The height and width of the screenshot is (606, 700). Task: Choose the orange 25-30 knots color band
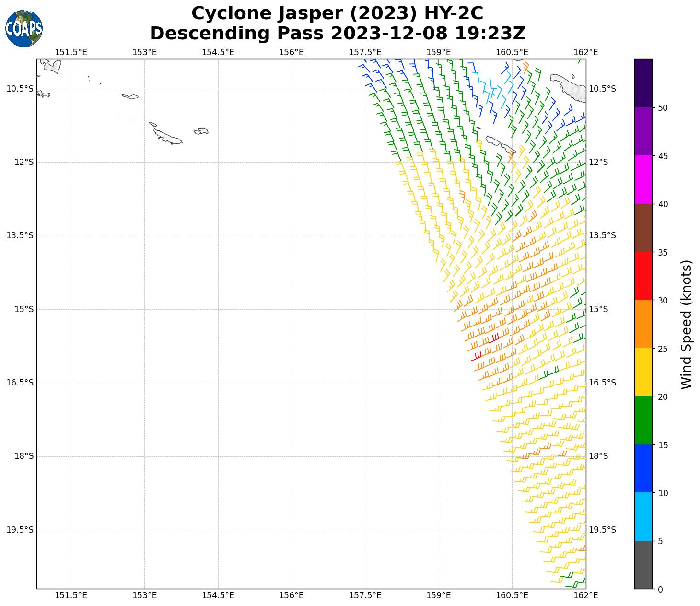click(x=643, y=324)
